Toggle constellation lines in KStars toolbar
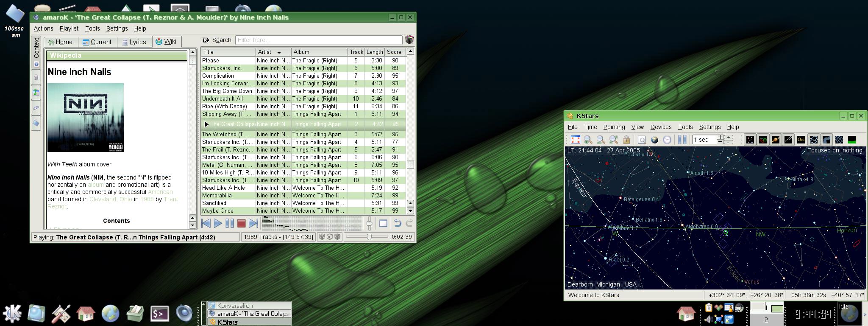Image resolution: width=868 pixels, height=326 pixels. pos(788,140)
